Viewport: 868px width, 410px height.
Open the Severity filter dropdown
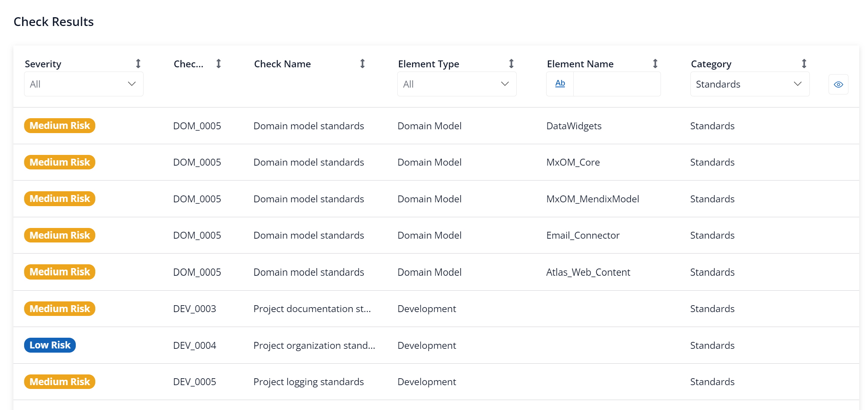point(83,84)
